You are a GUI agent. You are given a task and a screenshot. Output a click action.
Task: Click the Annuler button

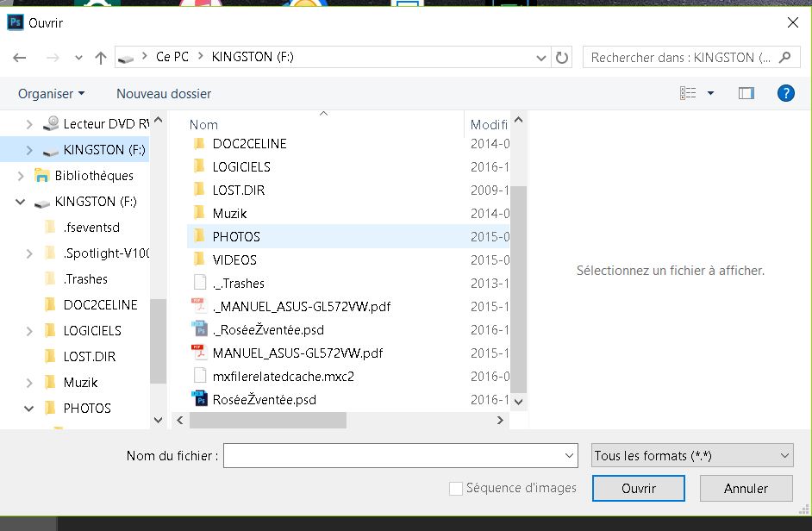click(746, 489)
